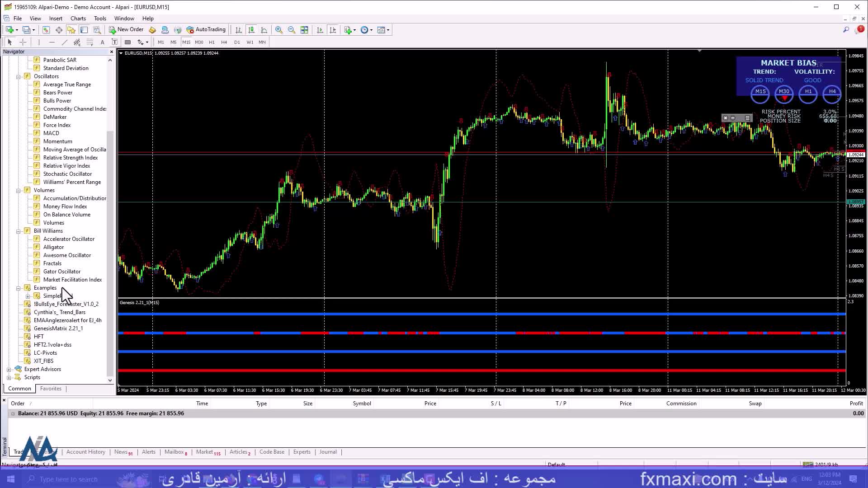Select the draw trendline tool
This screenshot has height=488, width=868.
point(65,42)
